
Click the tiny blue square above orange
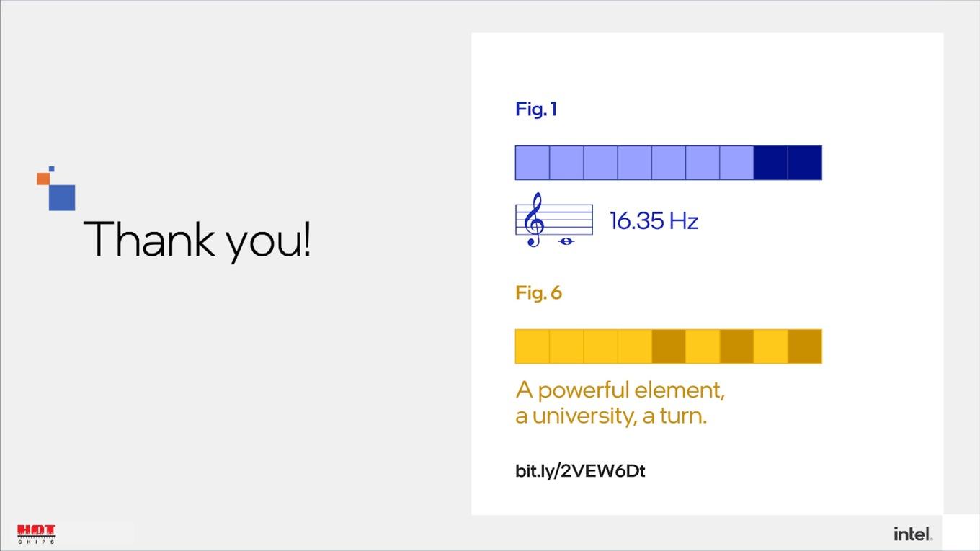tap(51, 169)
